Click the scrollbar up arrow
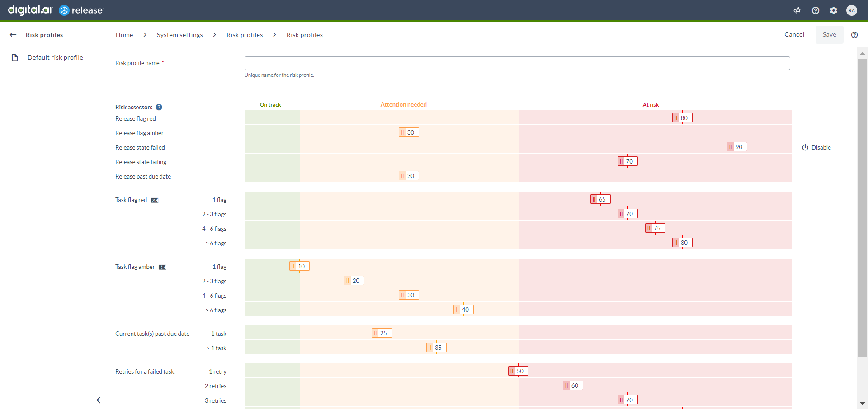This screenshot has height=409, width=868. [862, 53]
